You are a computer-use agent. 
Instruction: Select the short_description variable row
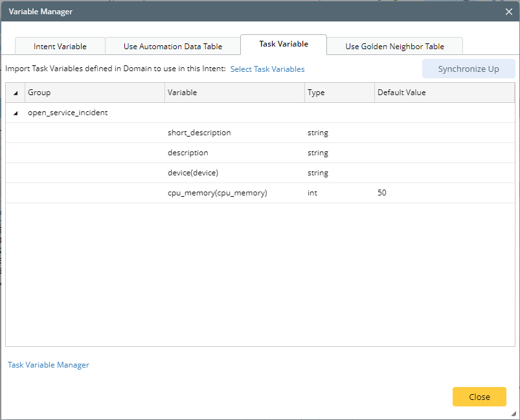coord(199,133)
